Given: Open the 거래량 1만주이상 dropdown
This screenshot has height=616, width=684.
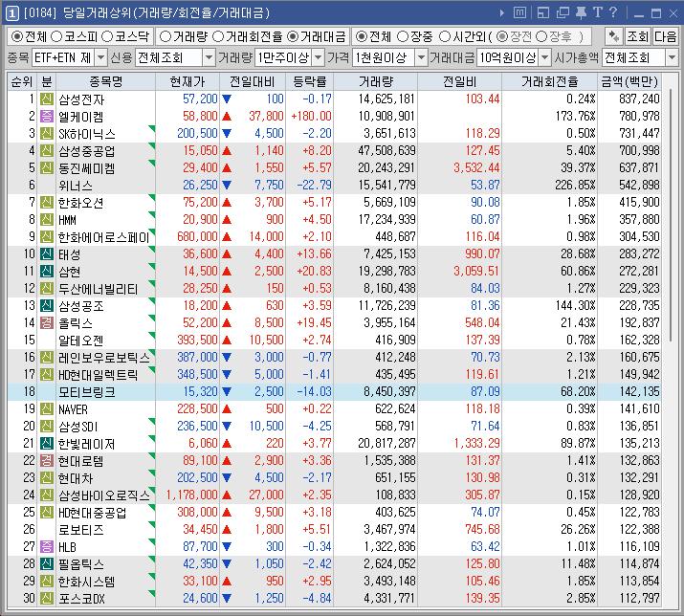Looking at the screenshot, I should [319, 57].
